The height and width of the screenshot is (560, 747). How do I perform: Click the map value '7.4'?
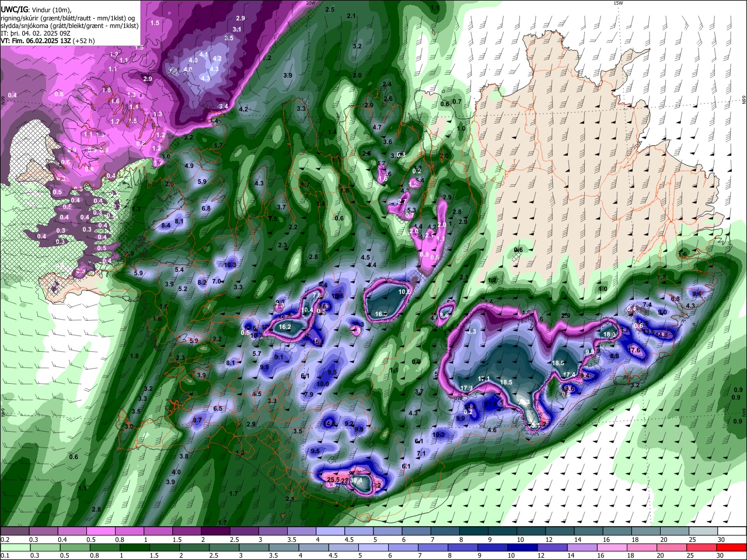pyautogui.click(x=647, y=304)
